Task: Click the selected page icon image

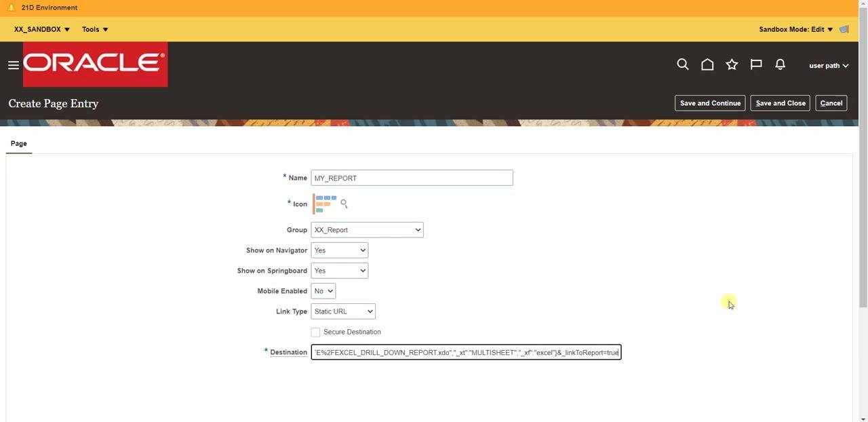Action: tap(325, 204)
